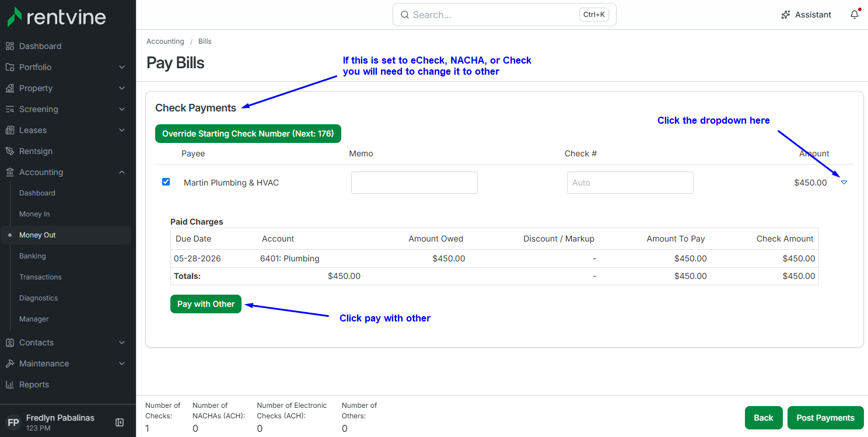Click the FP user avatar
Viewport: 868px width, 437px height.
click(13, 422)
